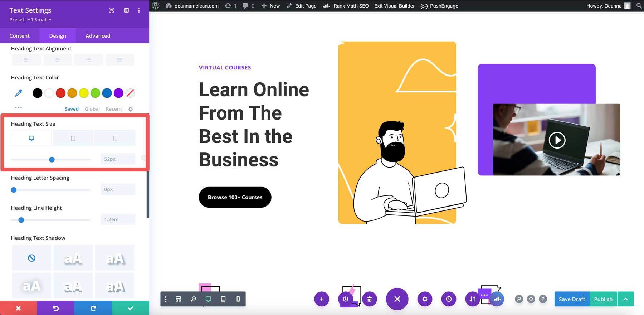Switch heading text size to phone view

115,138
